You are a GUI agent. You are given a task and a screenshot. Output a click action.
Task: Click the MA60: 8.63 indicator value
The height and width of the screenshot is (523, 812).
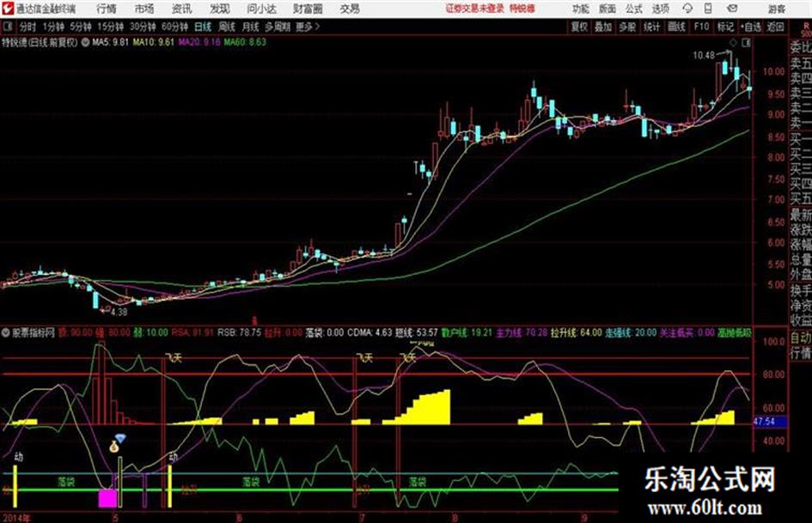245,42
